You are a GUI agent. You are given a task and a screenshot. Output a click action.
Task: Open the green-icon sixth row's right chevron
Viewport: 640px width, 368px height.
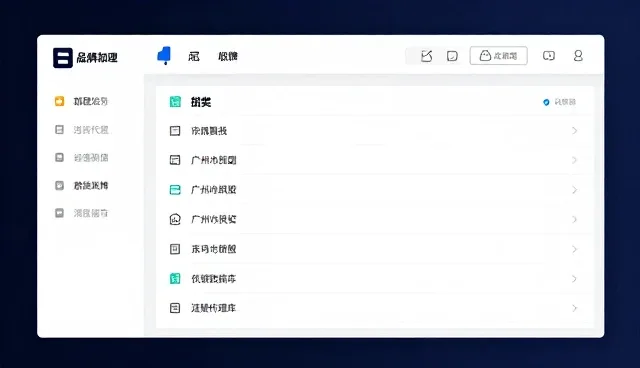pyautogui.click(x=574, y=279)
